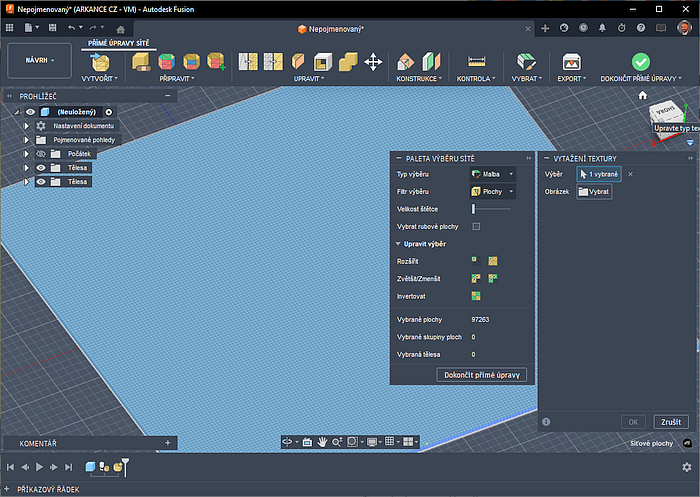Open the Export toolbar icon
This screenshot has height=497, width=700.
pyautogui.click(x=571, y=62)
